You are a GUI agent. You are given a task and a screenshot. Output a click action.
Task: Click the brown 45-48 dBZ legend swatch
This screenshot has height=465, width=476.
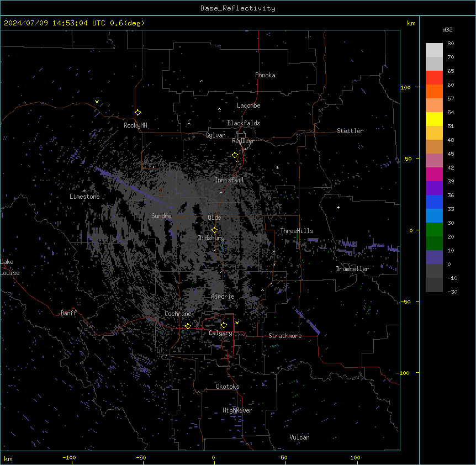click(434, 146)
